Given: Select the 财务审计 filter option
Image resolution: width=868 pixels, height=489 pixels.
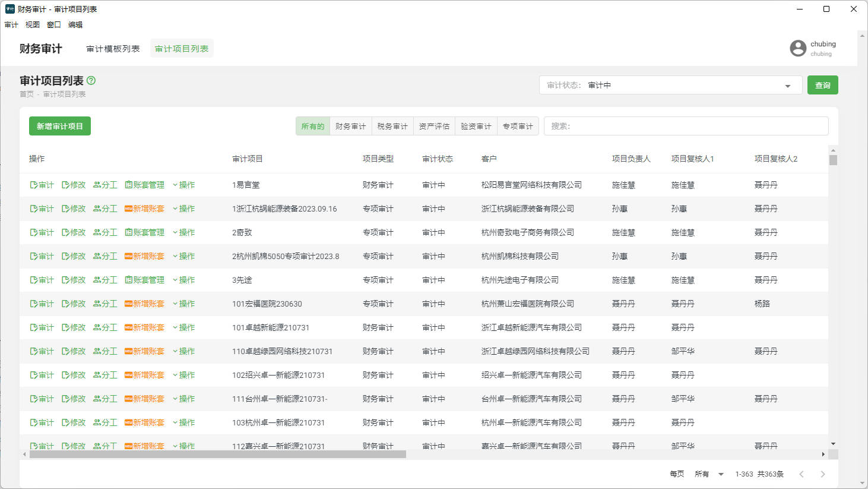Looking at the screenshot, I should [x=351, y=126].
